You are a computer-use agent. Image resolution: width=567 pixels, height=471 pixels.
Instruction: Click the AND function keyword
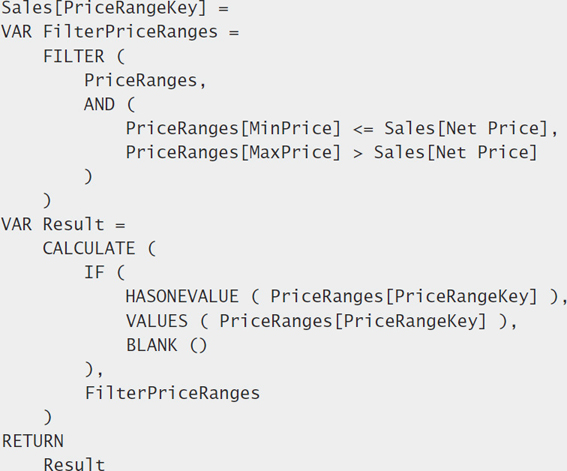tap(99, 104)
